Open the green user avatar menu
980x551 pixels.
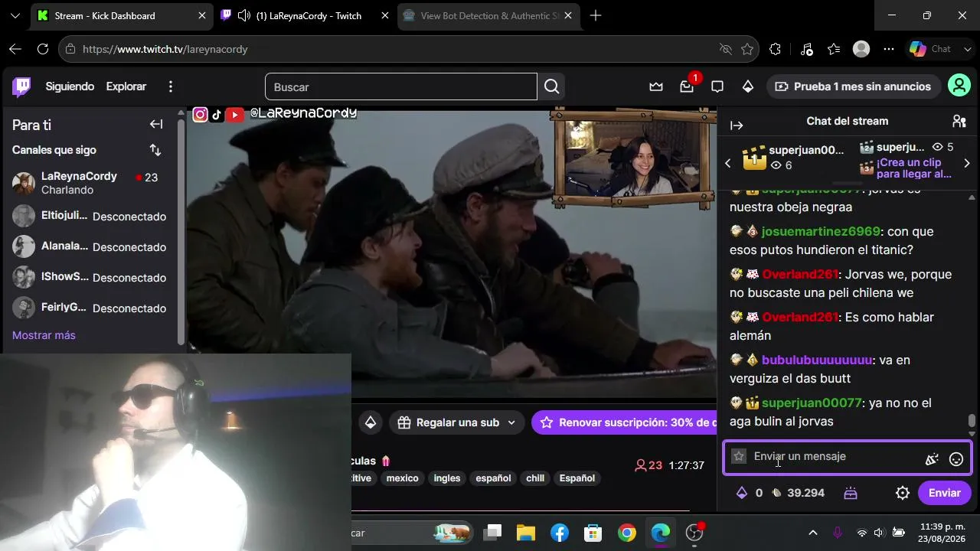pyautogui.click(x=959, y=86)
